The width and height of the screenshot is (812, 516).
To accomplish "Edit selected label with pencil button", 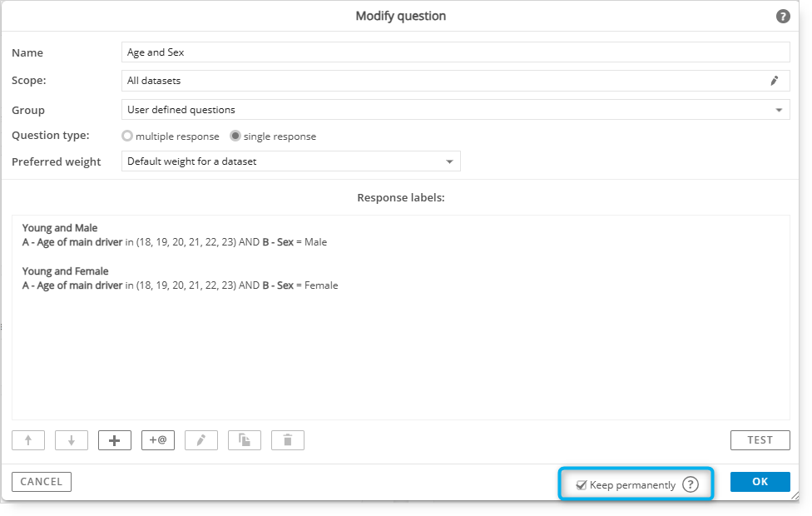I will click(201, 440).
